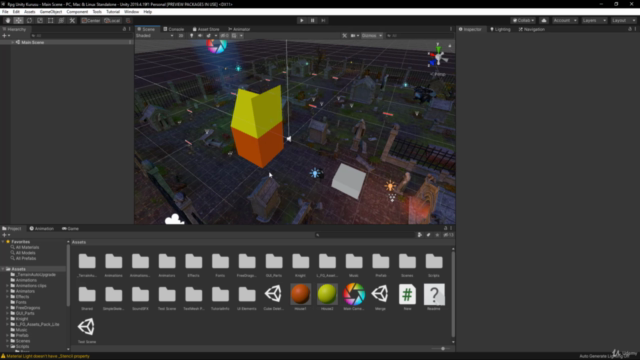Open the File menu
The width and height of the screenshot is (640, 360).
(x=5, y=12)
